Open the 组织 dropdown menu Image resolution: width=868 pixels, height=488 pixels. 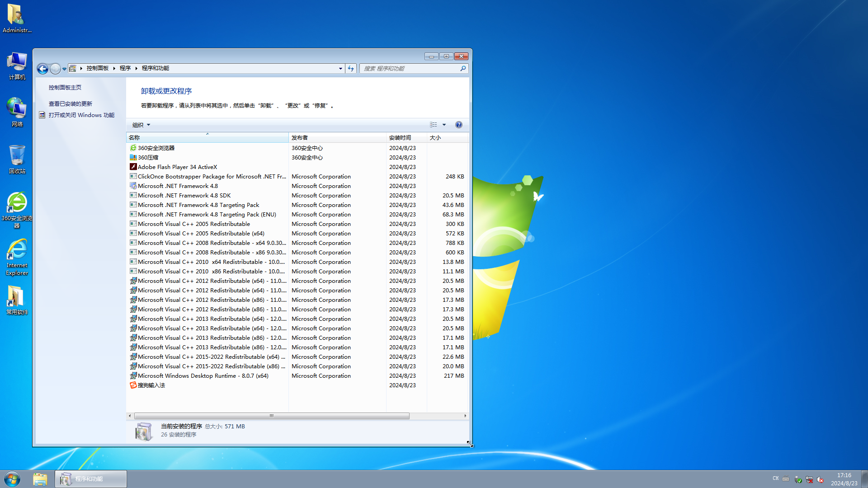tap(141, 125)
